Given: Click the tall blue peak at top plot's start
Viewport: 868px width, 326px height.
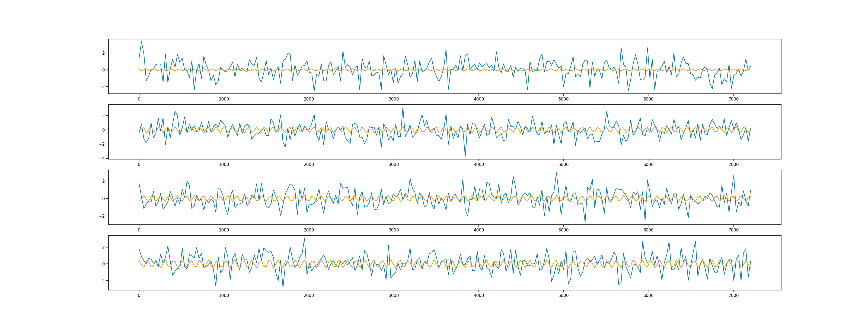Looking at the screenshot, I should (x=142, y=42).
